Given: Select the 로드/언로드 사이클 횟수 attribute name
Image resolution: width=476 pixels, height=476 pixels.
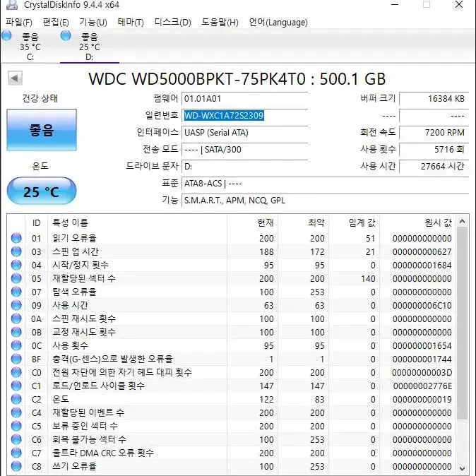Looking at the screenshot, I should point(98,386).
